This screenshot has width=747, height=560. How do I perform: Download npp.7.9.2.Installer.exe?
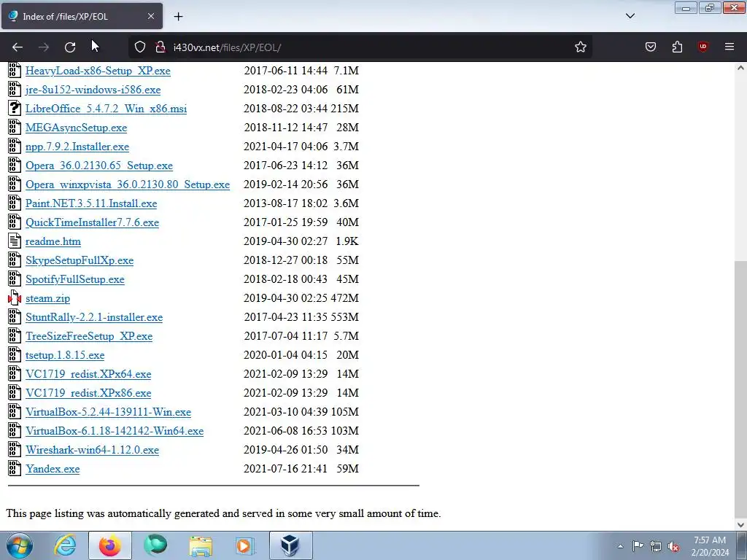click(x=77, y=147)
